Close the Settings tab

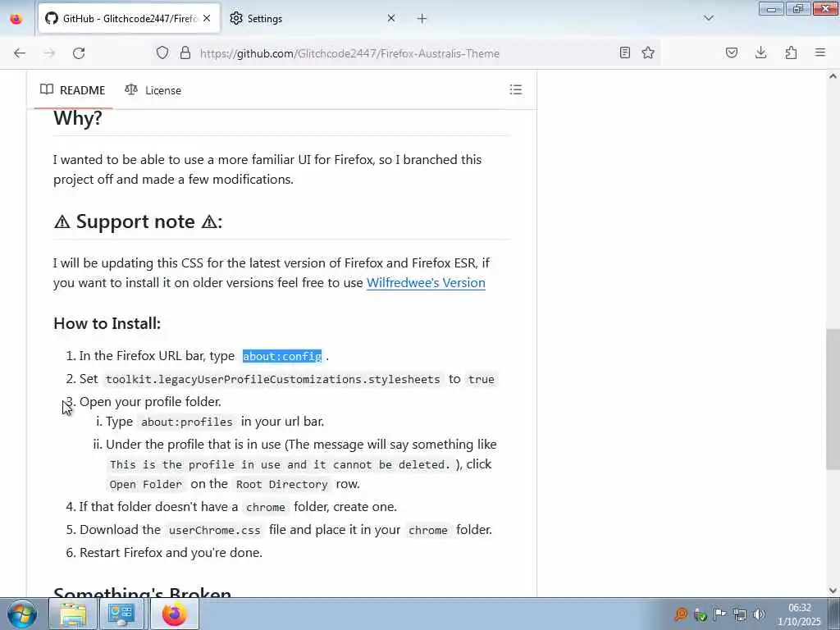[x=391, y=18]
